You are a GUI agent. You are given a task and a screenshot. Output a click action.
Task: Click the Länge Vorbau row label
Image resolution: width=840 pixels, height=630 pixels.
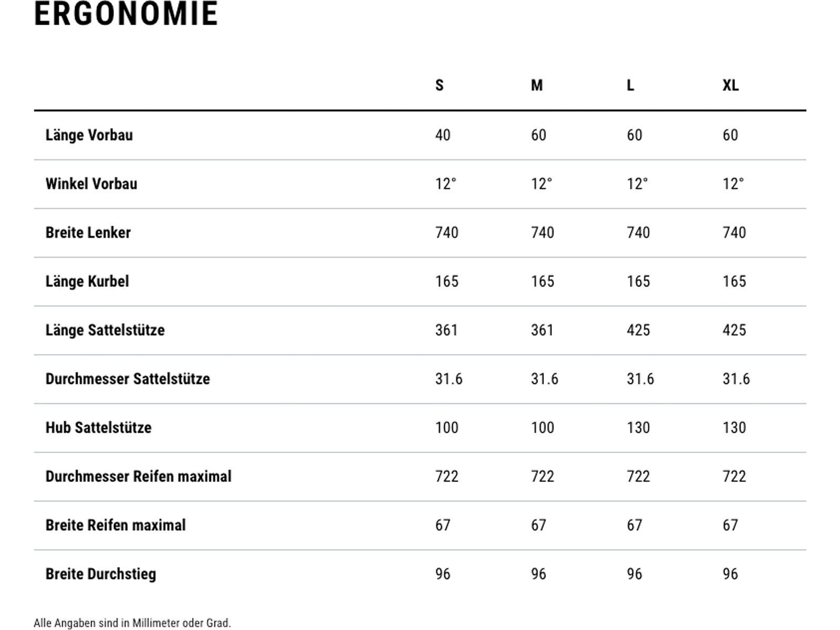[x=89, y=135]
